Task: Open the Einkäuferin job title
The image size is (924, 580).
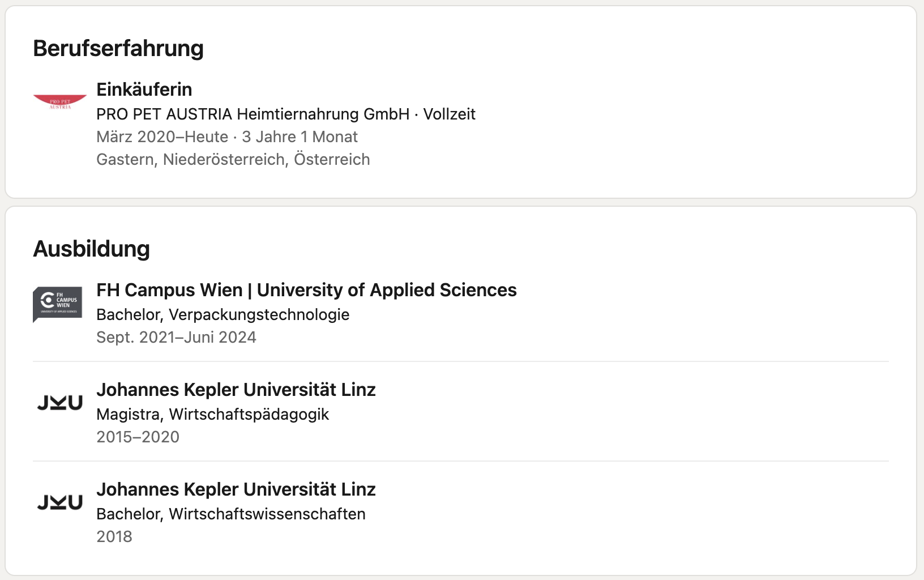Action: pyautogui.click(x=144, y=89)
